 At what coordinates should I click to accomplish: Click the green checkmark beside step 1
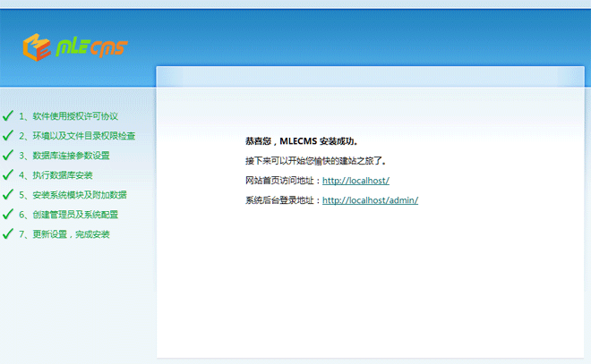click(8, 116)
